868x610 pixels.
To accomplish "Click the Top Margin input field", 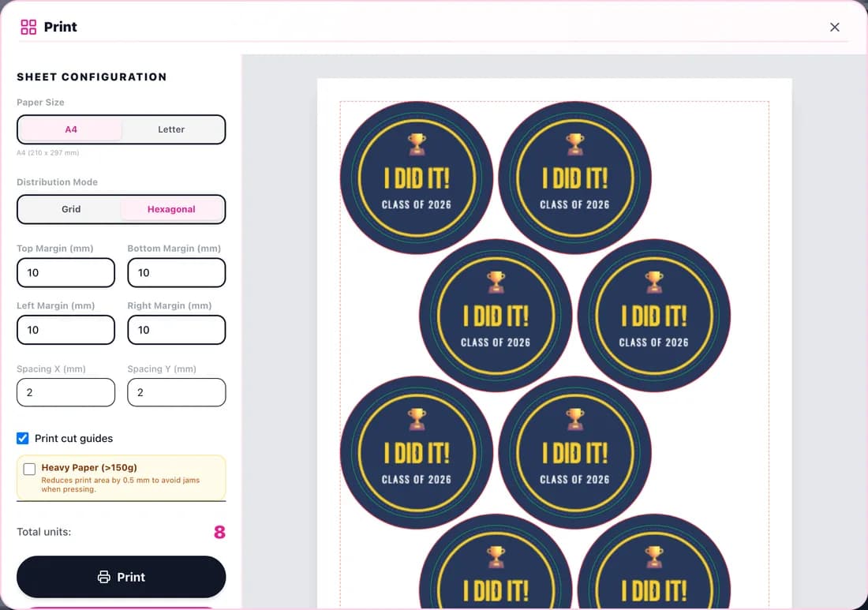I will point(65,272).
